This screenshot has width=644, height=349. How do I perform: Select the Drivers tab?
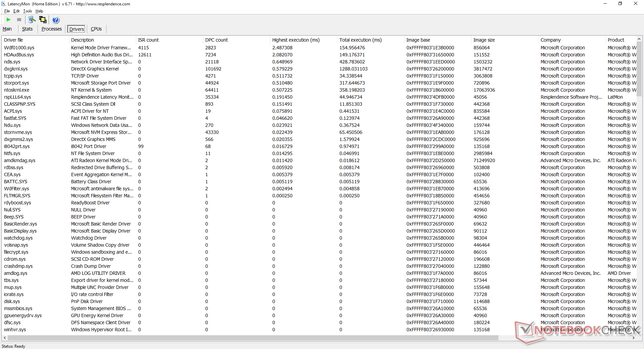(76, 29)
